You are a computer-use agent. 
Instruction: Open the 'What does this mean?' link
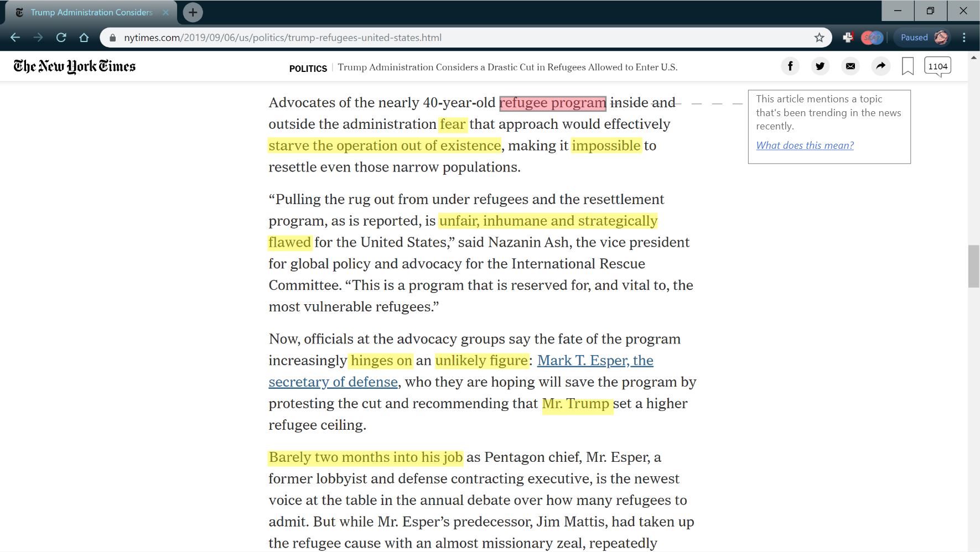coord(805,145)
